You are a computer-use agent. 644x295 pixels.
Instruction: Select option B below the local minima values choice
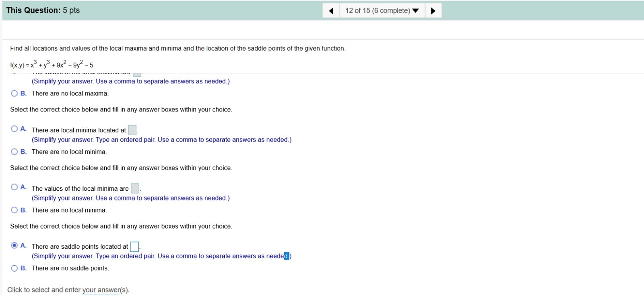[x=14, y=210]
